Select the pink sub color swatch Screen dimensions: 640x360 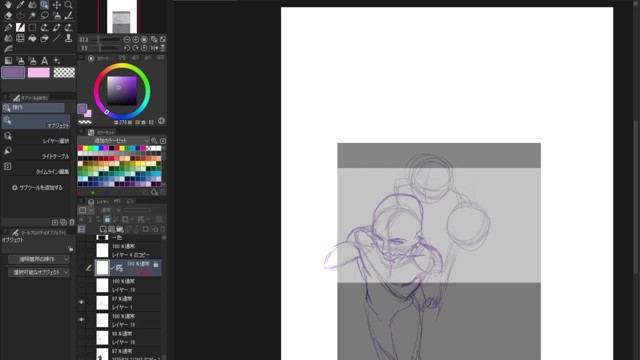click(x=39, y=73)
